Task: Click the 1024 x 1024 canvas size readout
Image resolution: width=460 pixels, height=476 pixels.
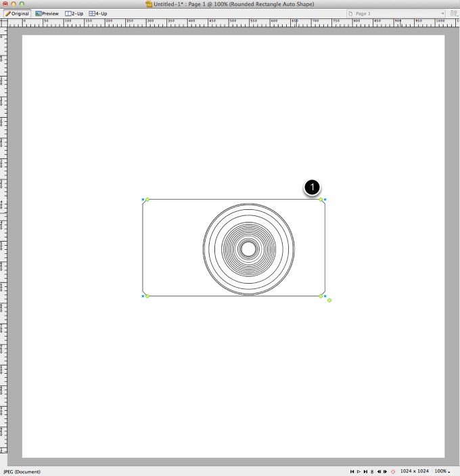Action: tap(414, 471)
